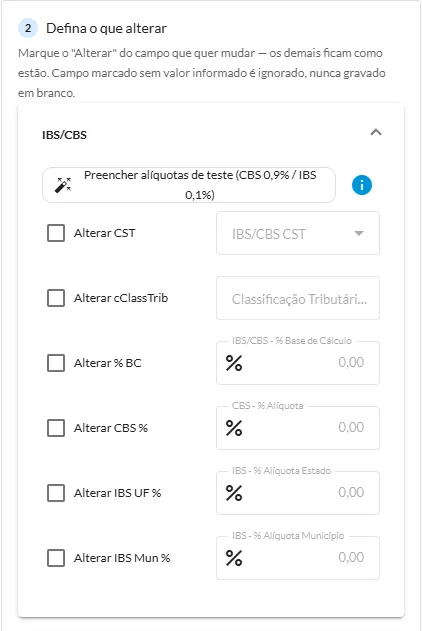
Task: Click percent icon in CBS Alíquota field
Action: click(x=234, y=428)
